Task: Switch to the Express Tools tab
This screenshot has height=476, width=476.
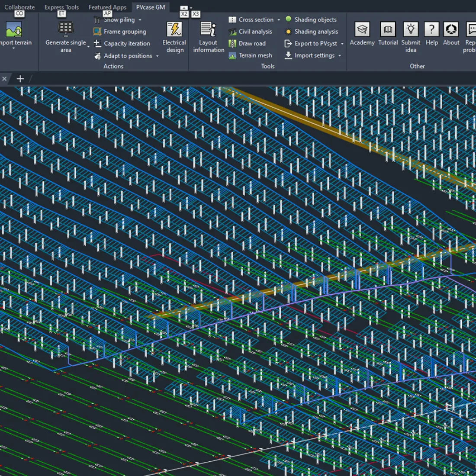Action: point(61,7)
